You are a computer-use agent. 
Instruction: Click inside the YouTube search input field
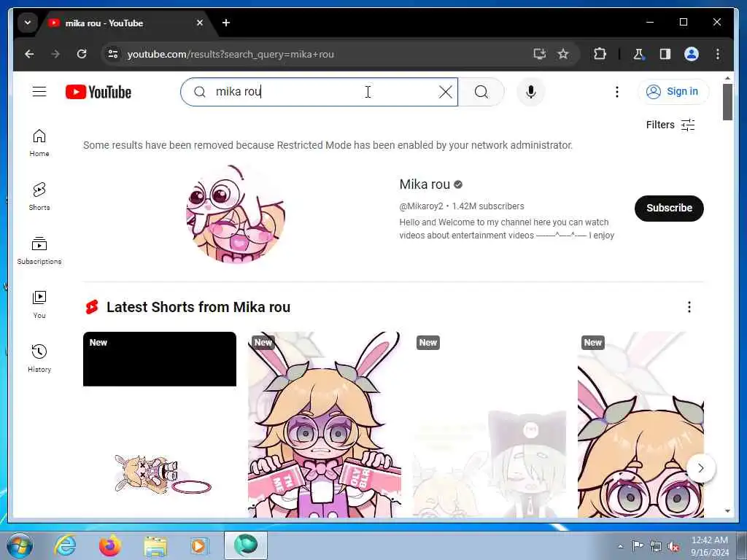320,92
